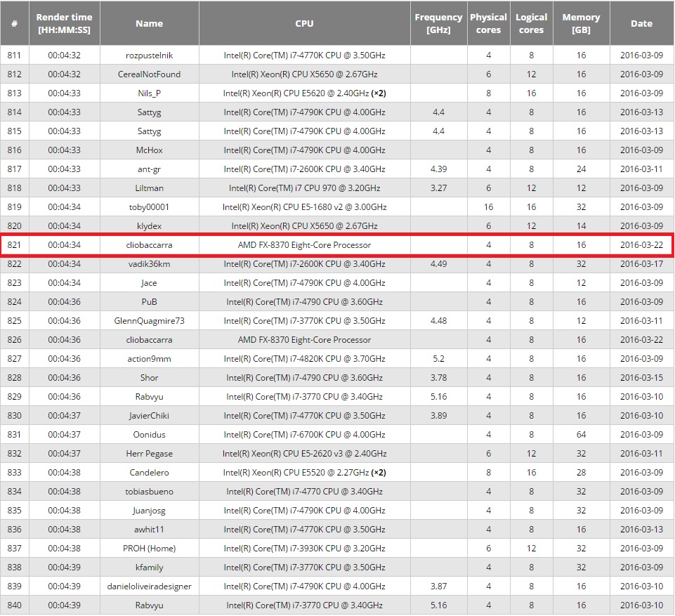Click the i7-4820K CPU @ 3.70GHz cell
The height and width of the screenshot is (616, 675).
(x=304, y=358)
